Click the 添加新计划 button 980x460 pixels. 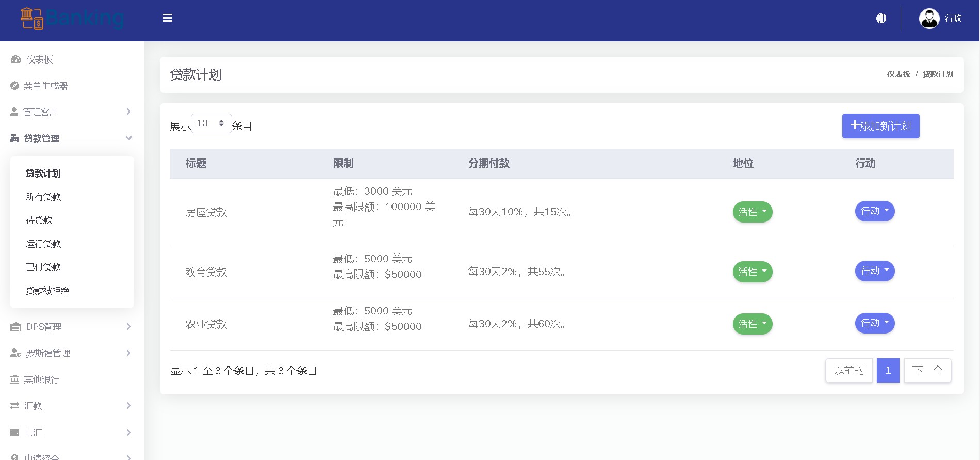(880, 126)
